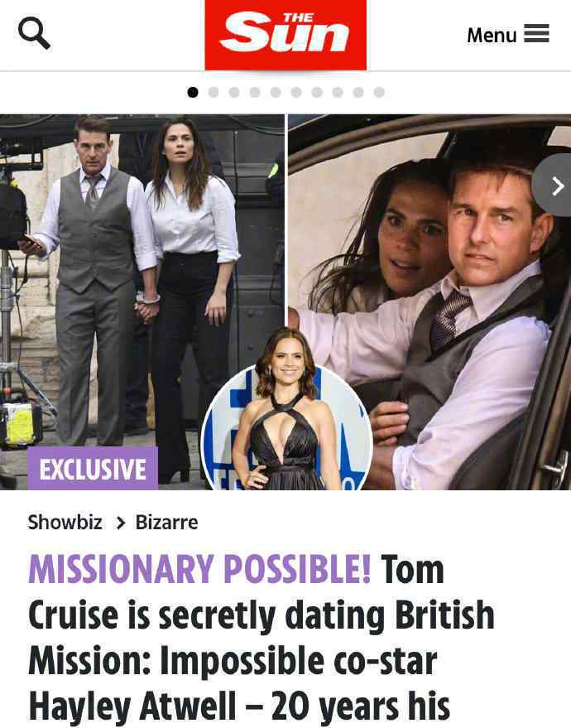Click The Sun logo
This screenshot has width=571, height=728.
[x=285, y=35]
